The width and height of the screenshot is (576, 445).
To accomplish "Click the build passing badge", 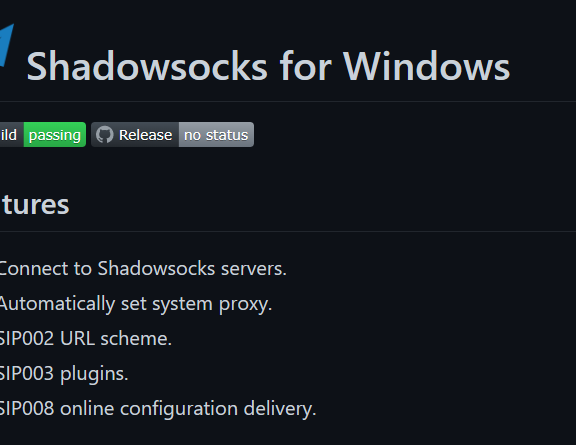I will (43, 135).
